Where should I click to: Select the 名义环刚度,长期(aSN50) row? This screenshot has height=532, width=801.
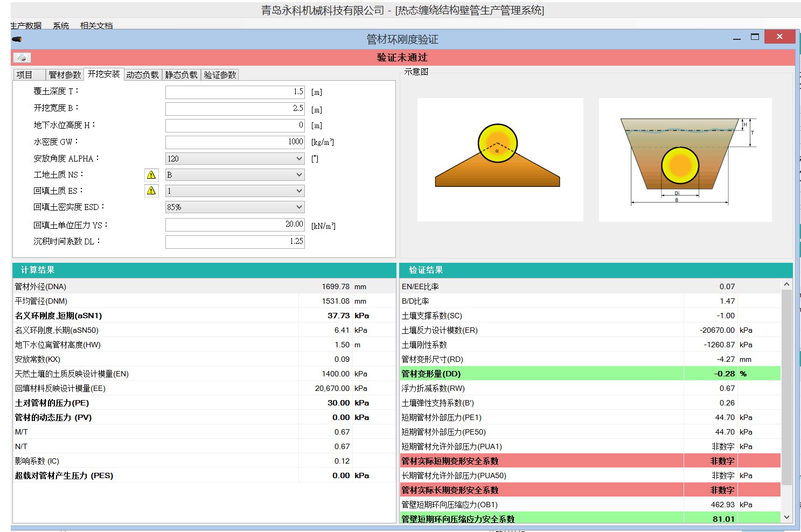[204, 330]
